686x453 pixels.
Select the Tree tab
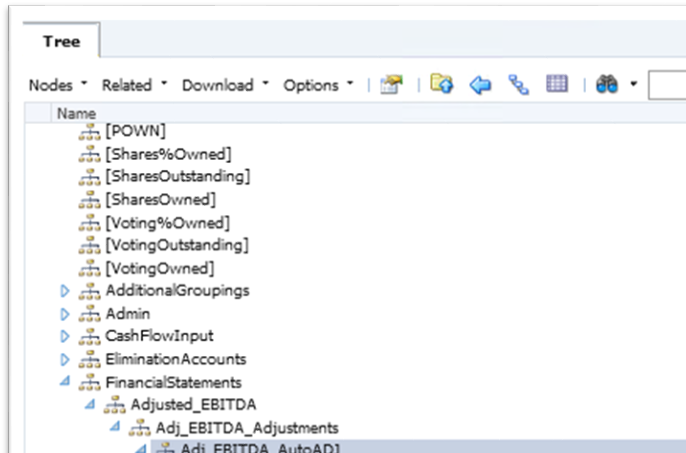click(x=61, y=41)
